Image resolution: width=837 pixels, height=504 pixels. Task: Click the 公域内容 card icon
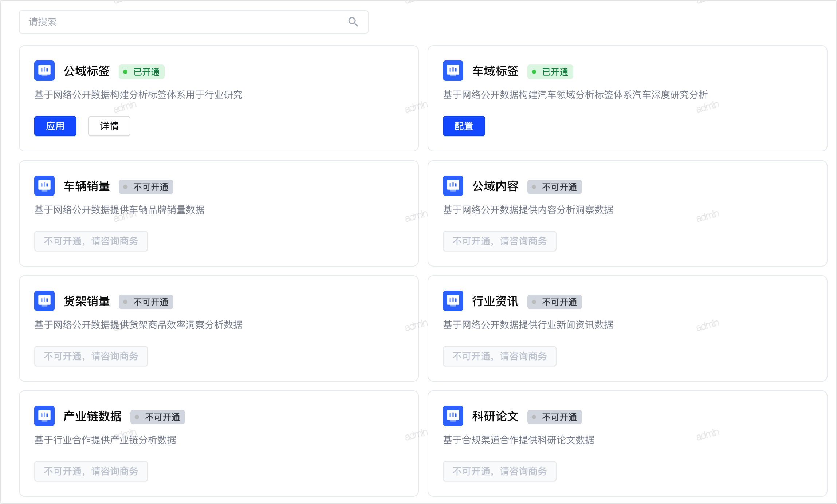coord(453,186)
